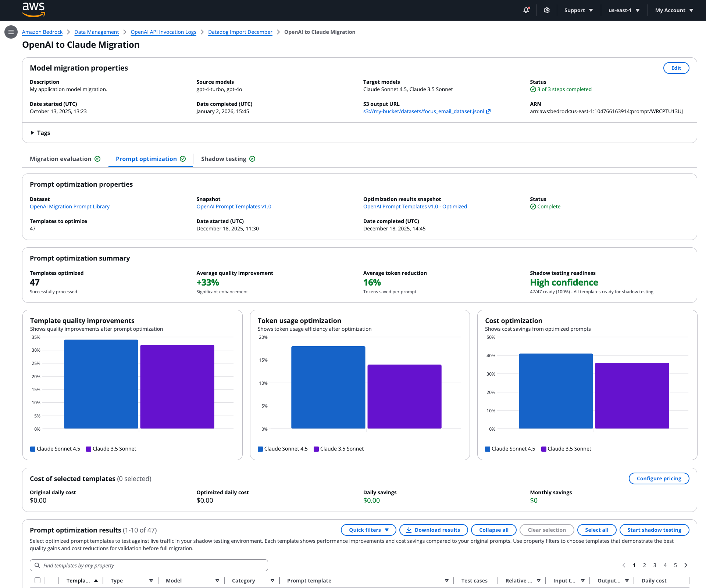
Task: Click Collapse all
Action: 494,530
